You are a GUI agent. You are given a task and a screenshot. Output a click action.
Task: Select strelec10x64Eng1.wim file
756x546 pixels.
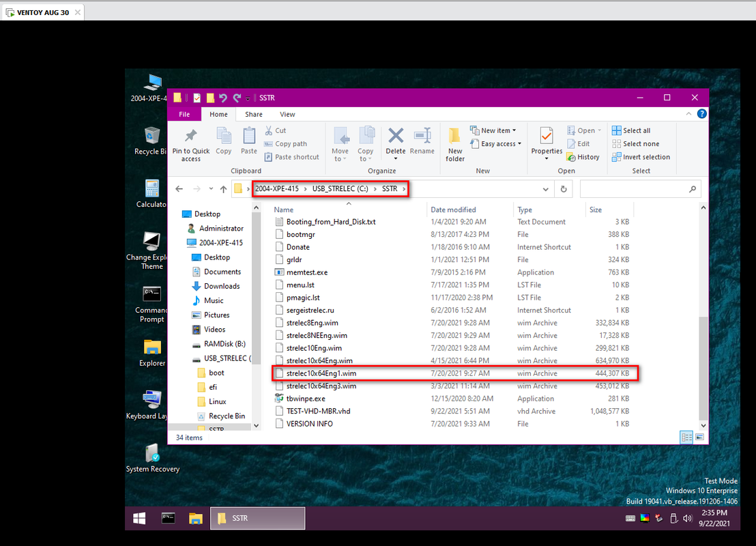point(456,373)
